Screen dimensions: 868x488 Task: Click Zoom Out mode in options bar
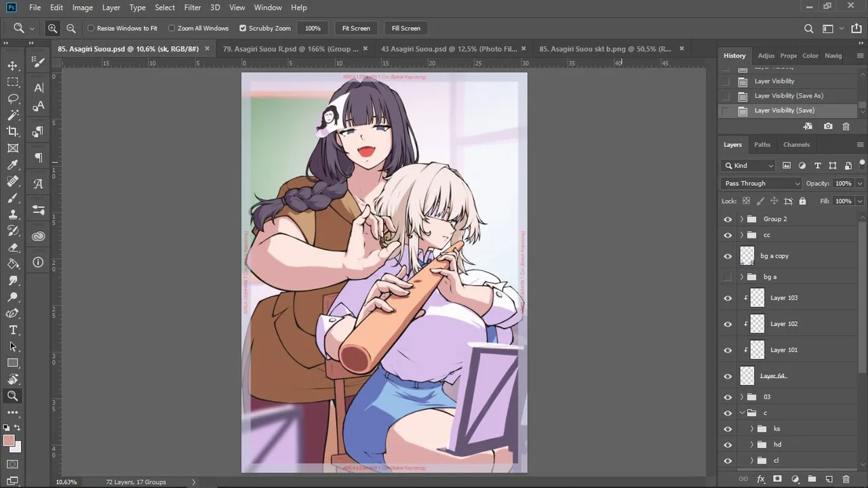[71, 28]
